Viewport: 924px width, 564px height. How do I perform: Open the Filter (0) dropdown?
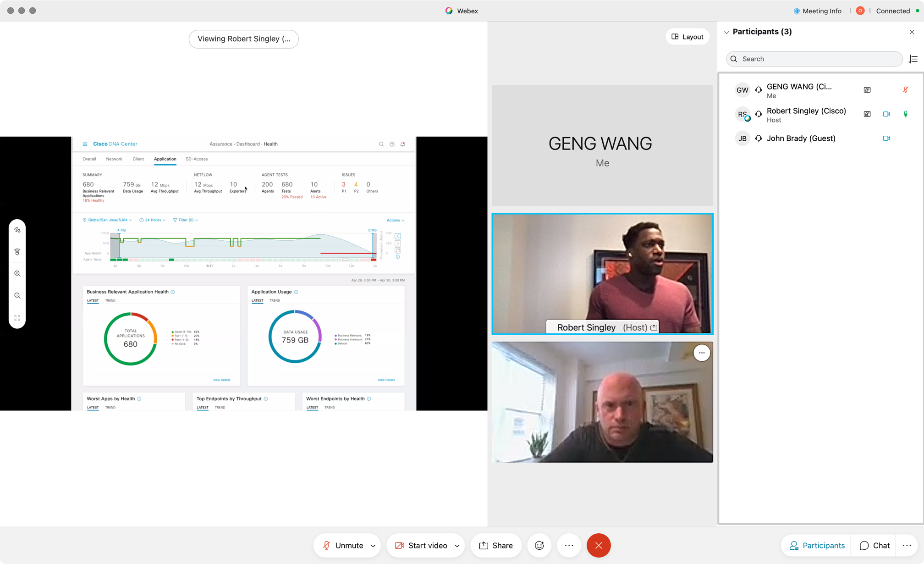coord(185,220)
